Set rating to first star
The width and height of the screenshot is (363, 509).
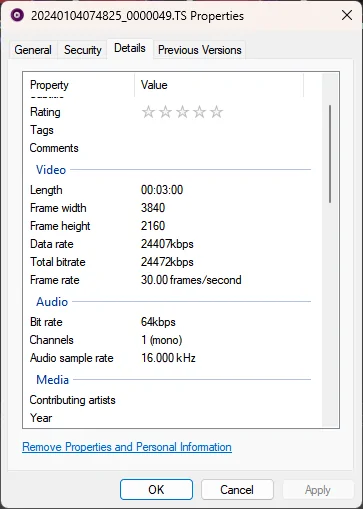pyautogui.click(x=148, y=112)
